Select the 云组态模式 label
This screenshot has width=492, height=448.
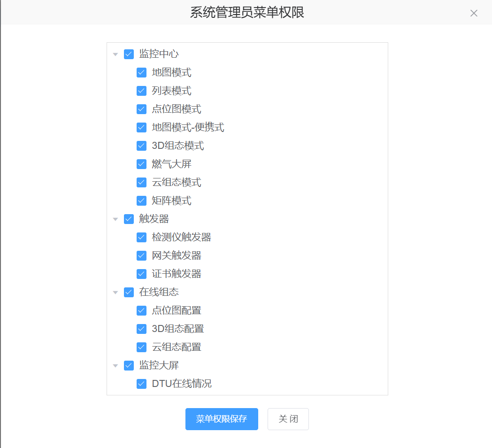(x=177, y=183)
